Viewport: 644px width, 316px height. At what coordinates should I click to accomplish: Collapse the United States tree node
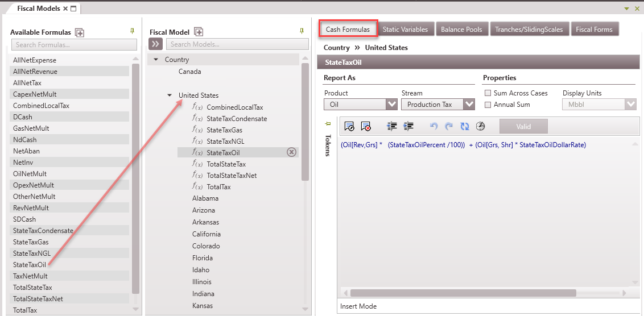[170, 95]
